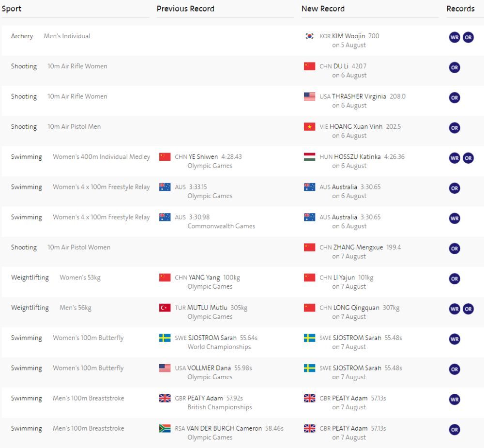The height and width of the screenshot is (448, 484).
Task: Click the Vietnam flag next to HOANG Xuan Vinh
Action: (309, 127)
